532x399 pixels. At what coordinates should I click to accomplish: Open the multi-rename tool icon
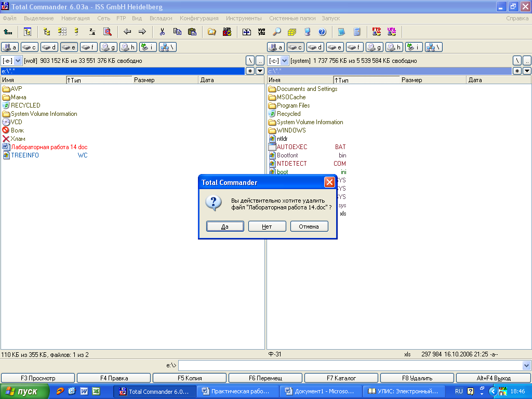(x=262, y=32)
